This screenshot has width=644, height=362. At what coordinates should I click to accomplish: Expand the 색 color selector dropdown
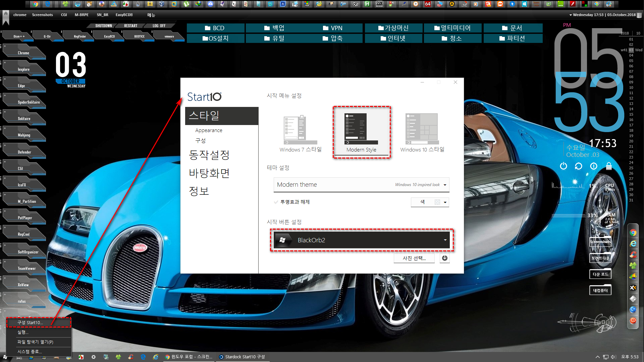coord(444,202)
